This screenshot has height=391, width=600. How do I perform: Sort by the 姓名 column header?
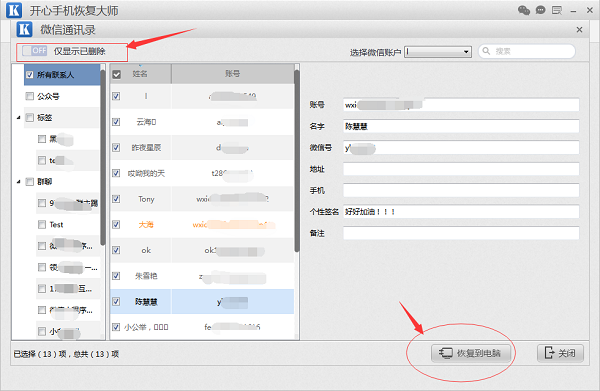pyautogui.click(x=140, y=74)
